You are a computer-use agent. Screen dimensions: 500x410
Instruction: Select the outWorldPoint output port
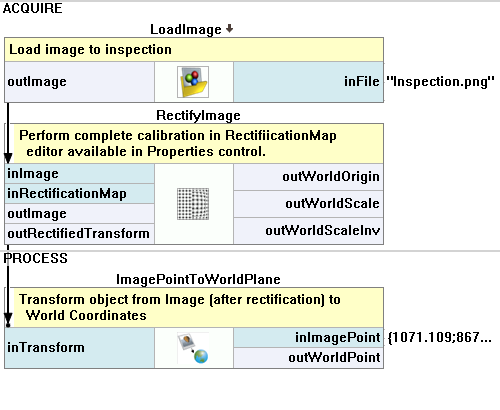[x=308, y=358]
